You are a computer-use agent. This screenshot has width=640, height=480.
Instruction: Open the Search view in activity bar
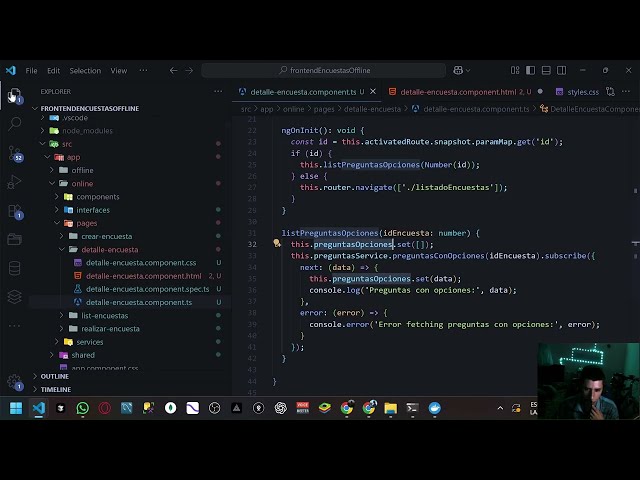[15, 123]
